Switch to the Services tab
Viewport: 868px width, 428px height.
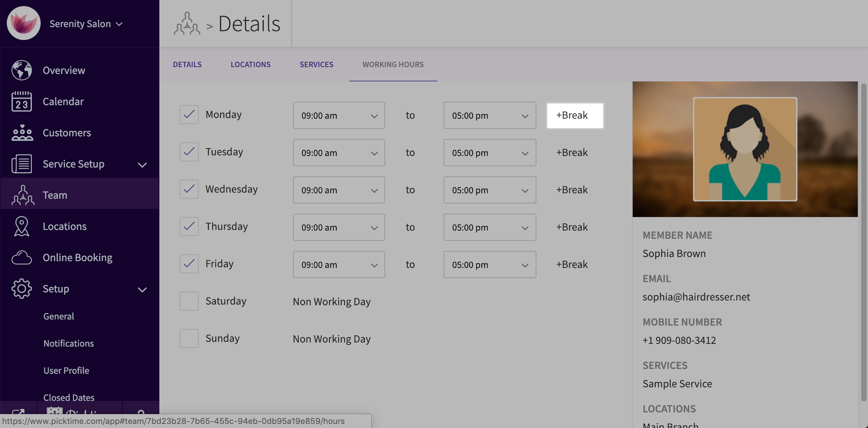click(x=316, y=64)
